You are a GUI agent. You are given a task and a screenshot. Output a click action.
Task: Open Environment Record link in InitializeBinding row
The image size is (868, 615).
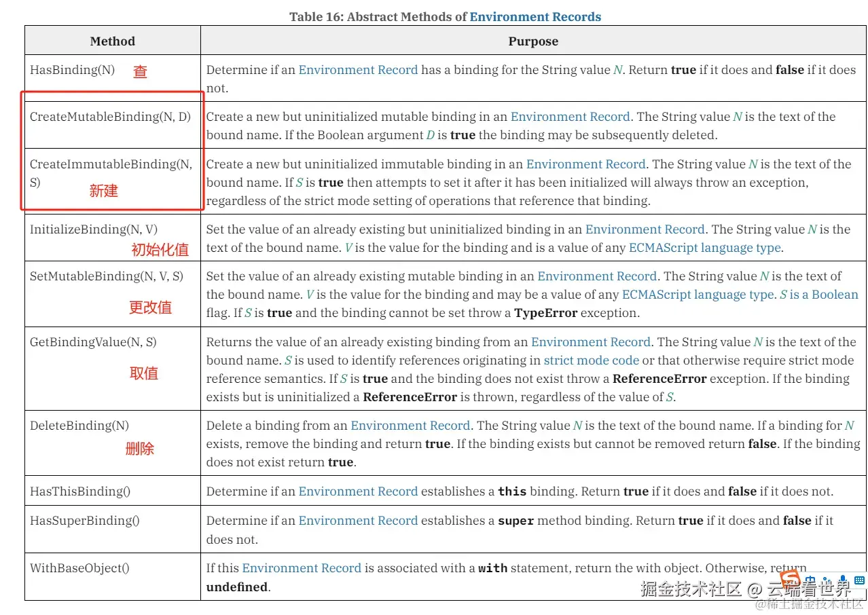pyautogui.click(x=645, y=229)
